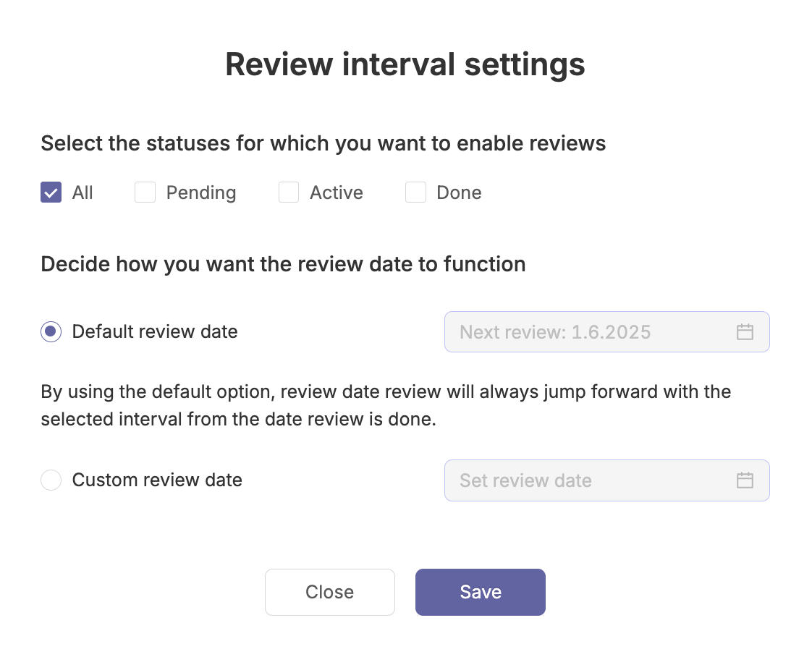
Task: Click the Review interval settings title
Action: pos(405,64)
